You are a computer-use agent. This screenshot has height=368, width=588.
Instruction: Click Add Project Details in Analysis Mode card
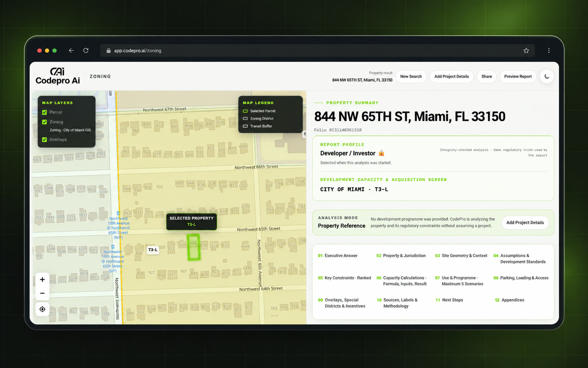[525, 223]
